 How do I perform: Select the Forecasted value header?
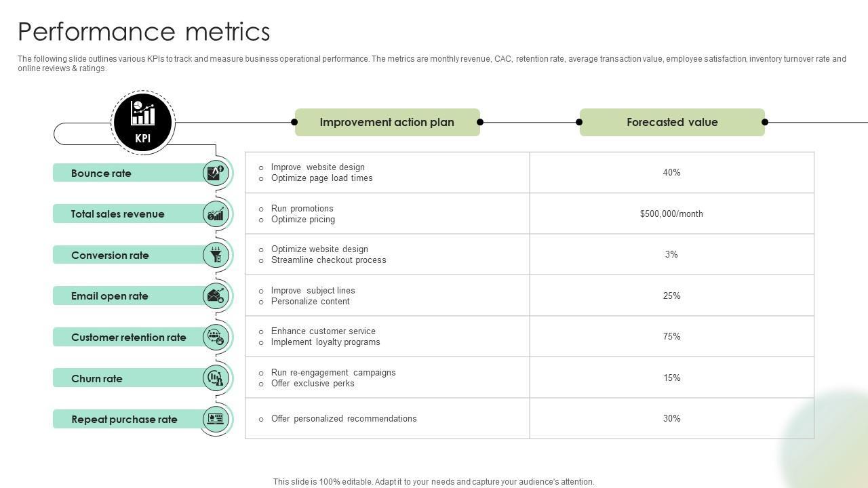pos(672,122)
